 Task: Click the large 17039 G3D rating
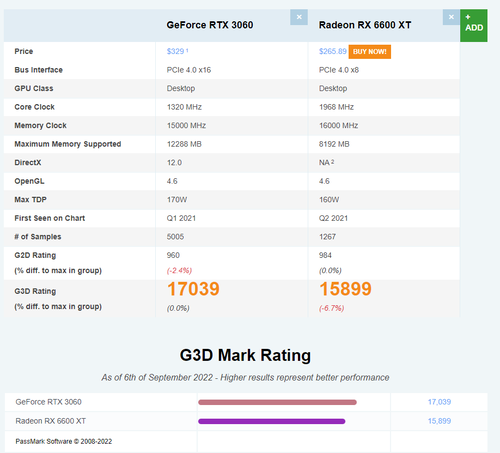[193, 289]
